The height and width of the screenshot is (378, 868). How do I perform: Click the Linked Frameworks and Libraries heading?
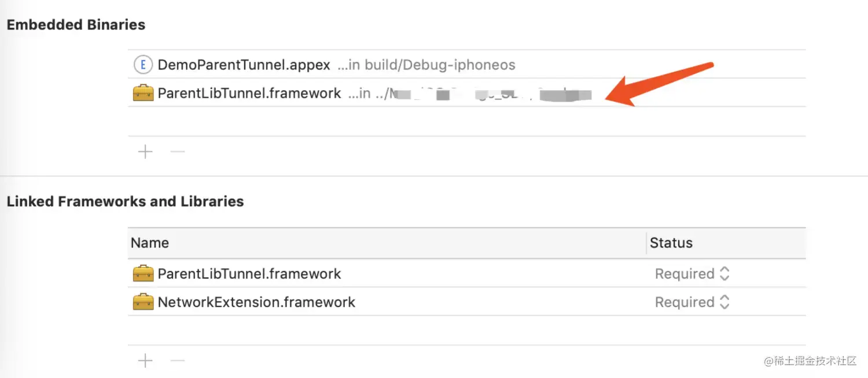coord(125,202)
